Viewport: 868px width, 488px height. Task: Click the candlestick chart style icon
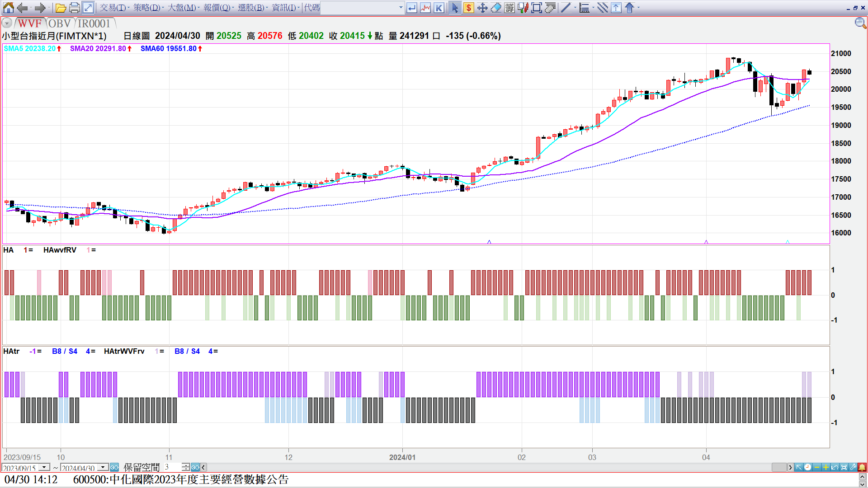coord(523,8)
